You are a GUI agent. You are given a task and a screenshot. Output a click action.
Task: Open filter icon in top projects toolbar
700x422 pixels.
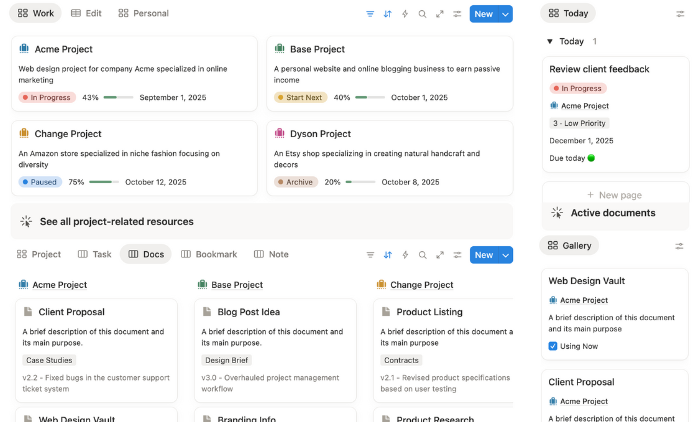[x=370, y=14]
